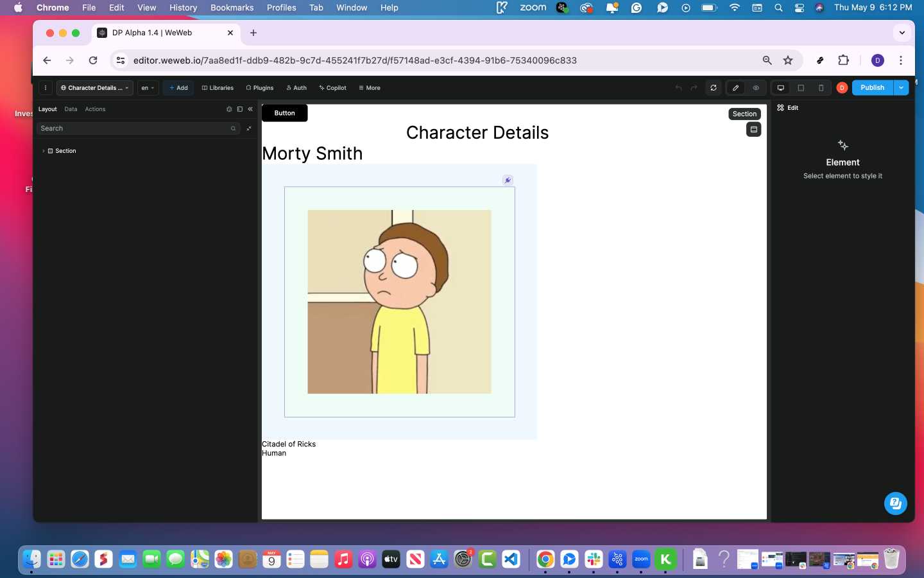Open the Character Details page dropdown
Viewport: 924px width, 578px height.
95,88
